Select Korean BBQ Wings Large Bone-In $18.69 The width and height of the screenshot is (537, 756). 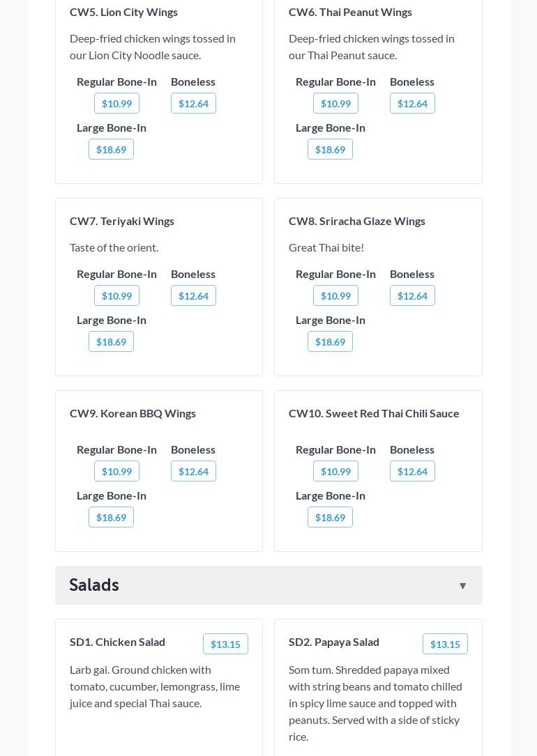111,518
